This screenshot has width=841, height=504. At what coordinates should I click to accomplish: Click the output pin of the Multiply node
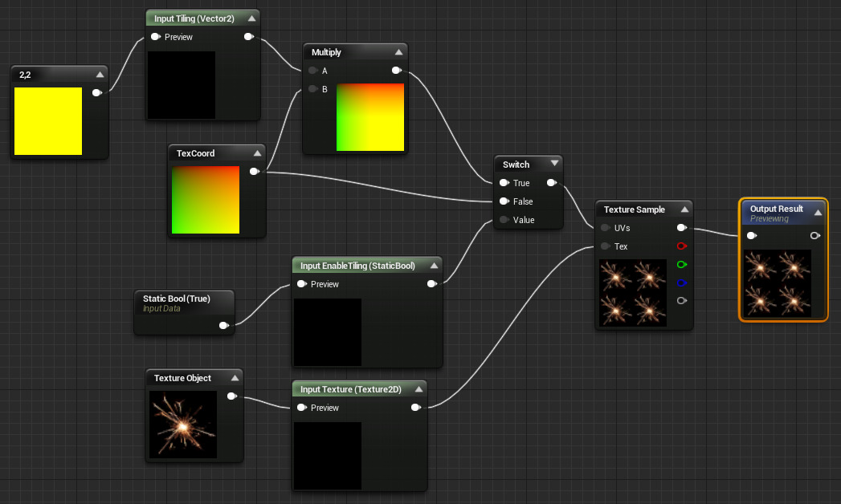click(396, 70)
